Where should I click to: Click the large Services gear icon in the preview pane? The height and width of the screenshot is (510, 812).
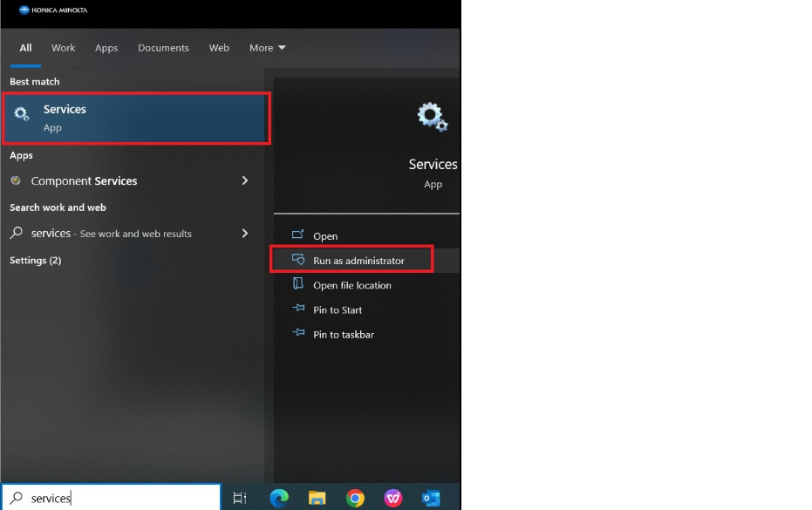click(433, 117)
